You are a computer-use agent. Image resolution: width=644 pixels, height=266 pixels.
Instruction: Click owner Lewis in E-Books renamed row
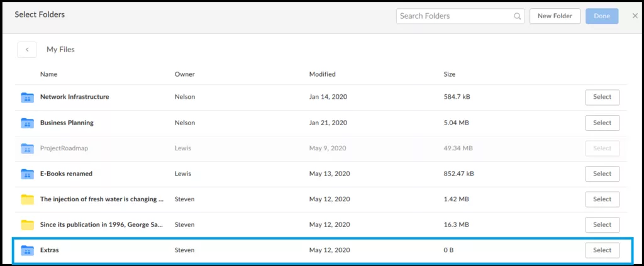point(183,174)
